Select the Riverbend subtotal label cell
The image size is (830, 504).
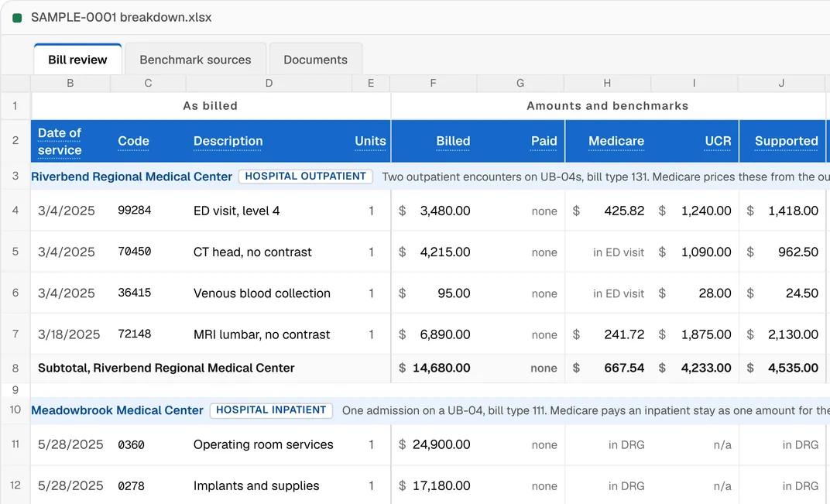[x=166, y=368]
